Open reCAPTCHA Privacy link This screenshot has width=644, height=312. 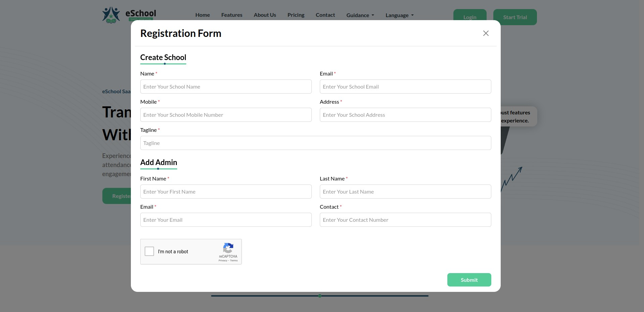[223, 261]
